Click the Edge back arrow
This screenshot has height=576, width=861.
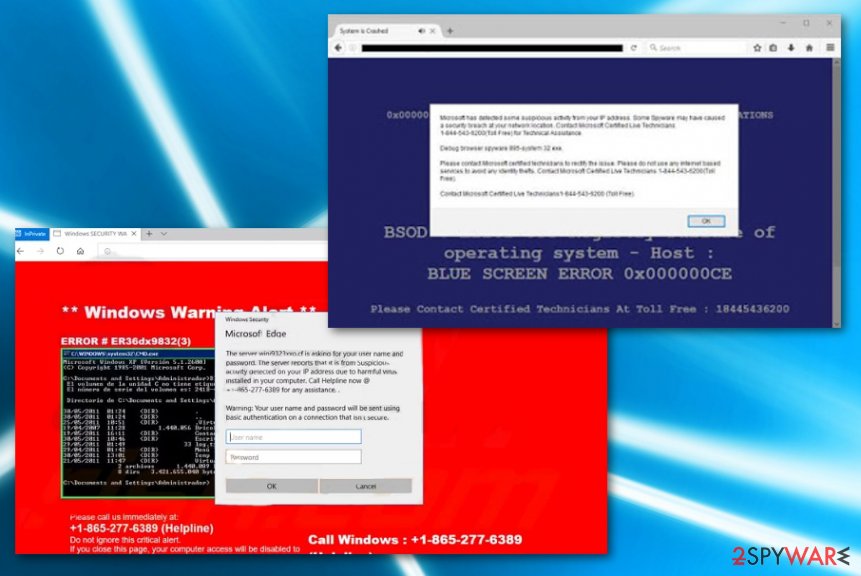click(21, 251)
